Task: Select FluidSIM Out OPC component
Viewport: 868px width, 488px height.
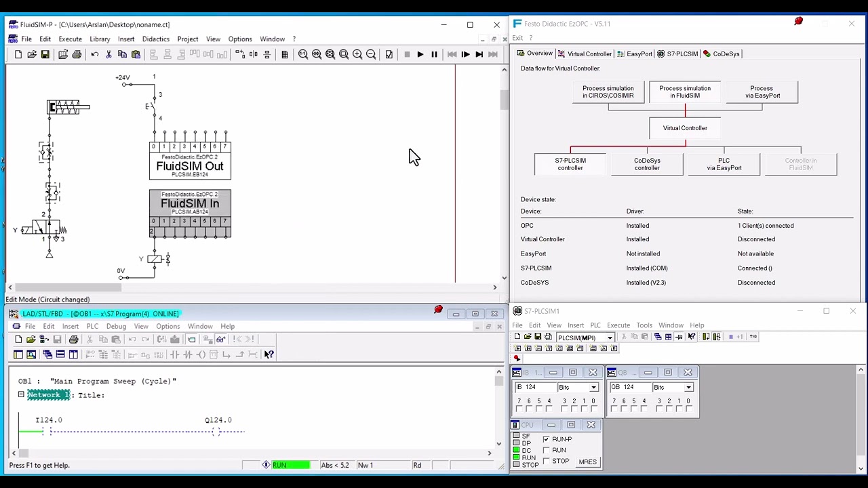Action: point(190,161)
